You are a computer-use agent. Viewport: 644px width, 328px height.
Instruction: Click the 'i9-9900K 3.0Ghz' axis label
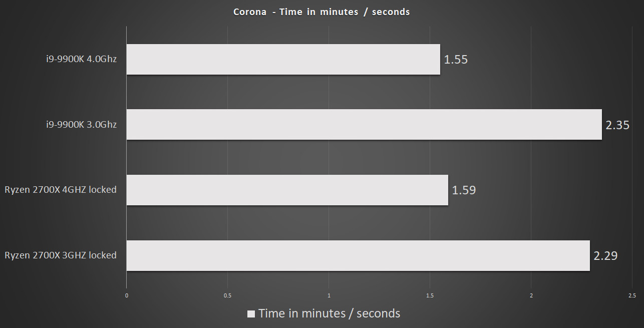[82, 125]
